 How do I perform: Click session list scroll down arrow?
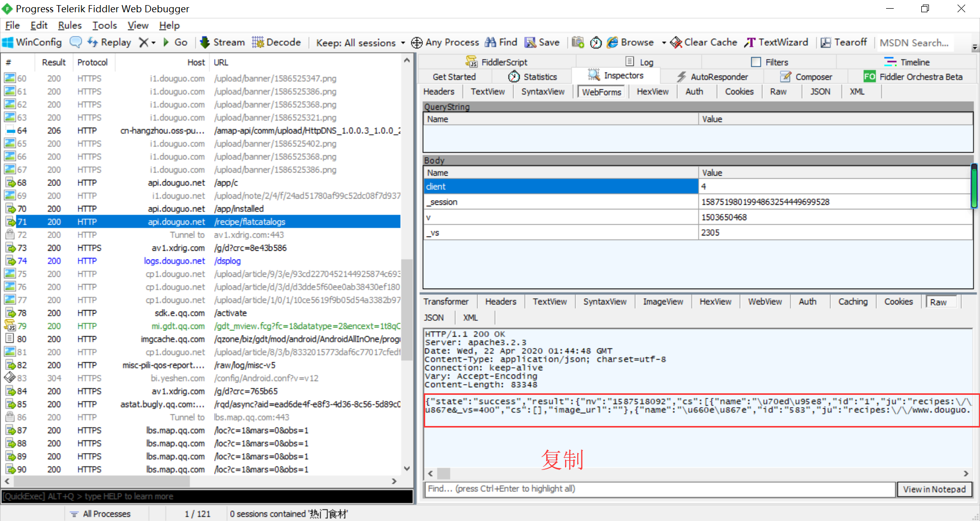[x=407, y=468]
